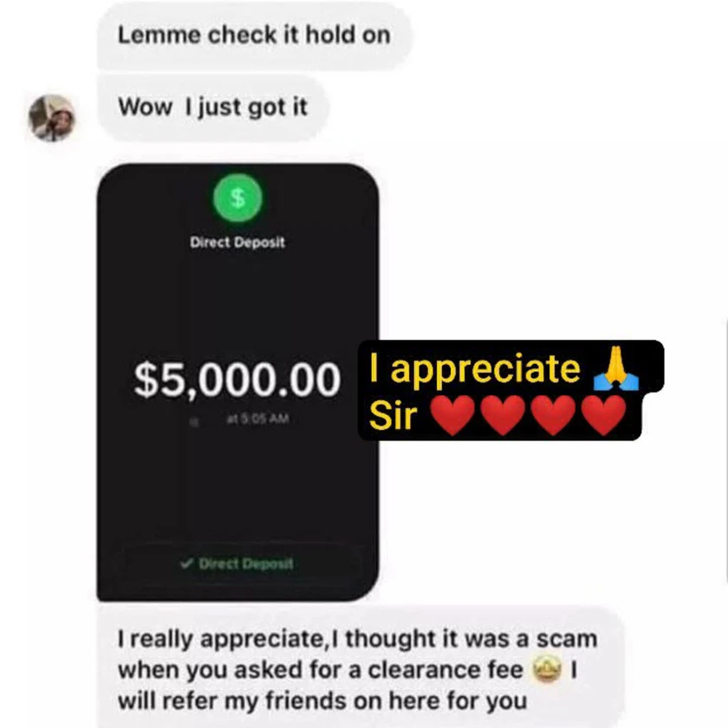The image size is (728, 728).
Task: Select the last red heart emoji
Action: pos(603,415)
